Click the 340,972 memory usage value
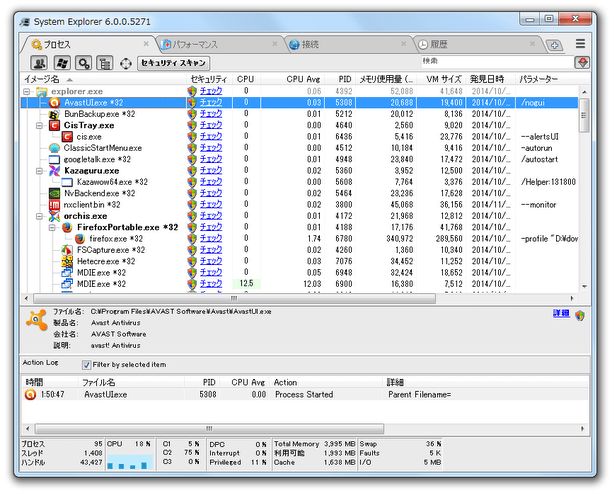 (x=400, y=238)
